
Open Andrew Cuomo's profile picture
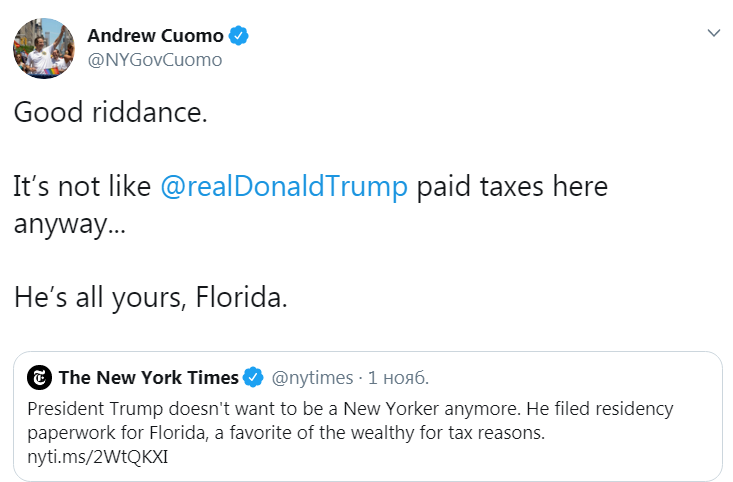43,47
